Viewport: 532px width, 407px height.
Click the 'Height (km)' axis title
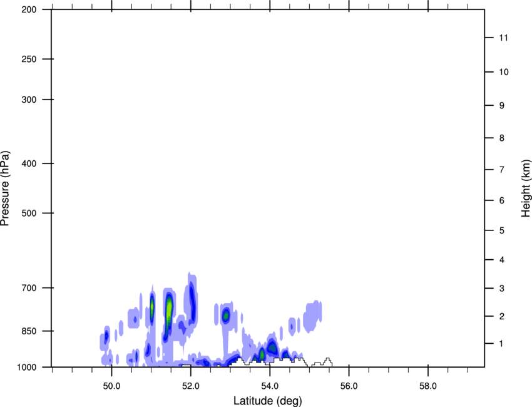526,188
